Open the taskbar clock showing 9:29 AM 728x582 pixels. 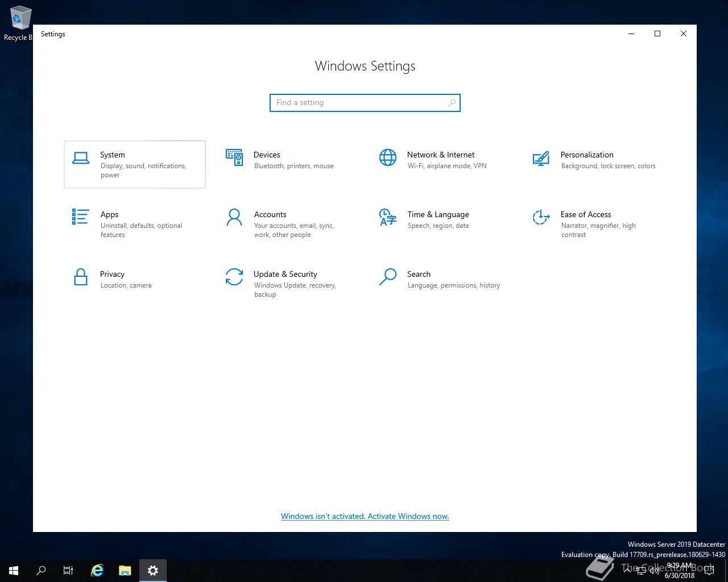coord(680,571)
